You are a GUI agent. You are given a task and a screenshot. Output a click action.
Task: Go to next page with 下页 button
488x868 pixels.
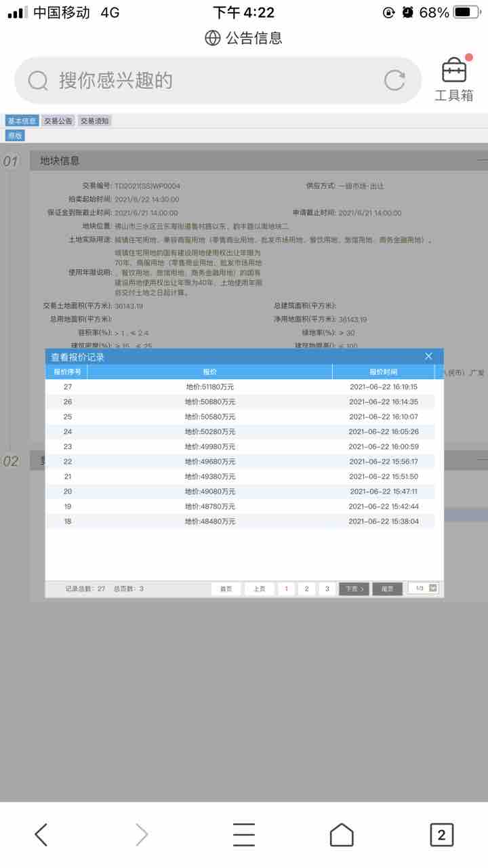(354, 589)
